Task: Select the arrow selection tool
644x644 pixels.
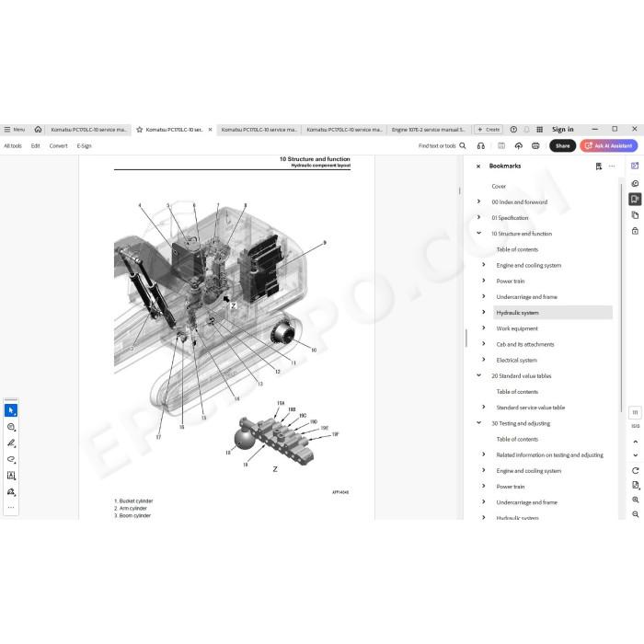Action: [x=11, y=410]
